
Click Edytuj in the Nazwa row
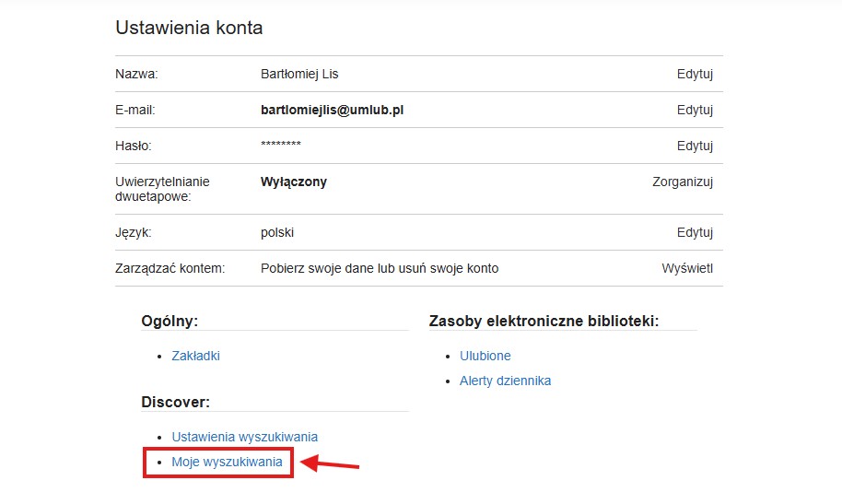695,74
